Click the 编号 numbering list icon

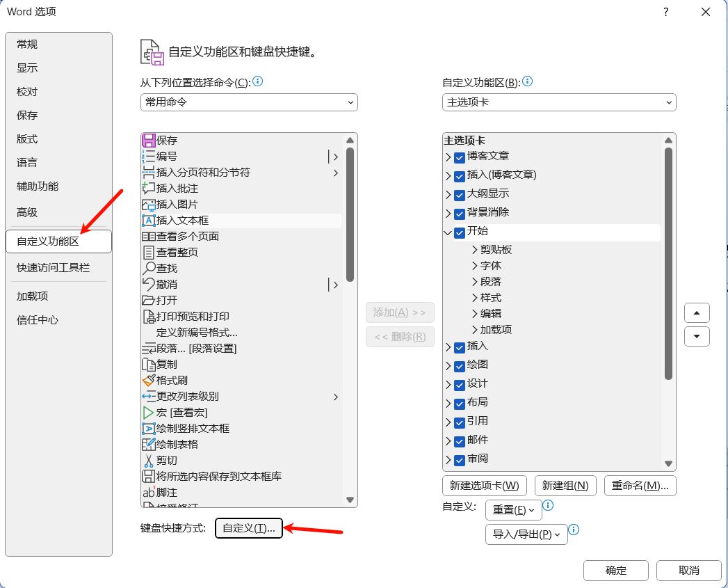(x=148, y=156)
